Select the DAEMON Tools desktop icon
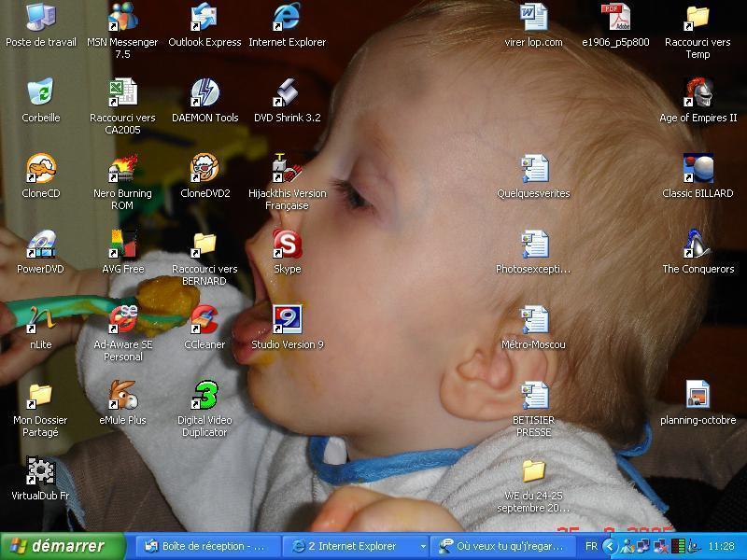 (204, 94)
